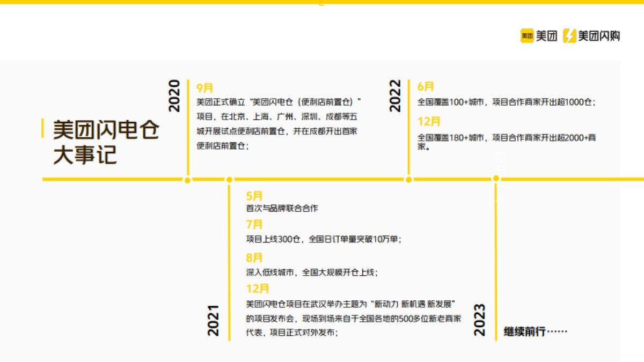Click the 12月 heading in the 2021 section

[258, 289]
